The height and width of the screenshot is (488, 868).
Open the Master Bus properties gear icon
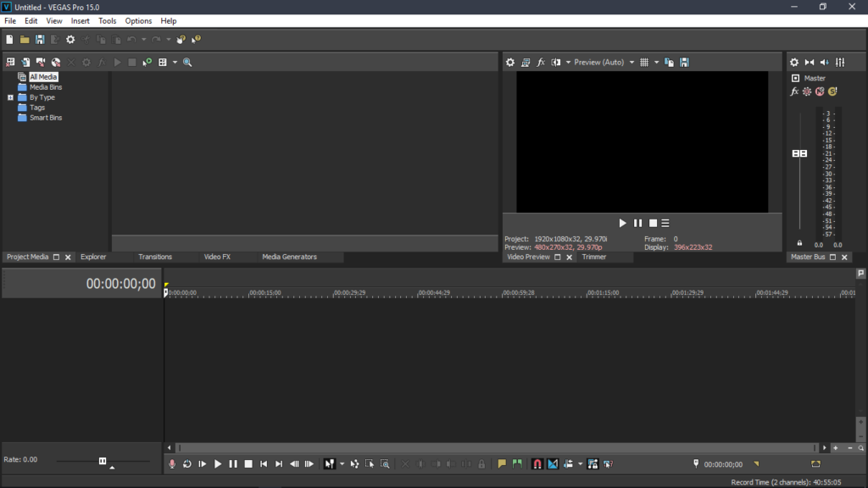coord(793,62)
